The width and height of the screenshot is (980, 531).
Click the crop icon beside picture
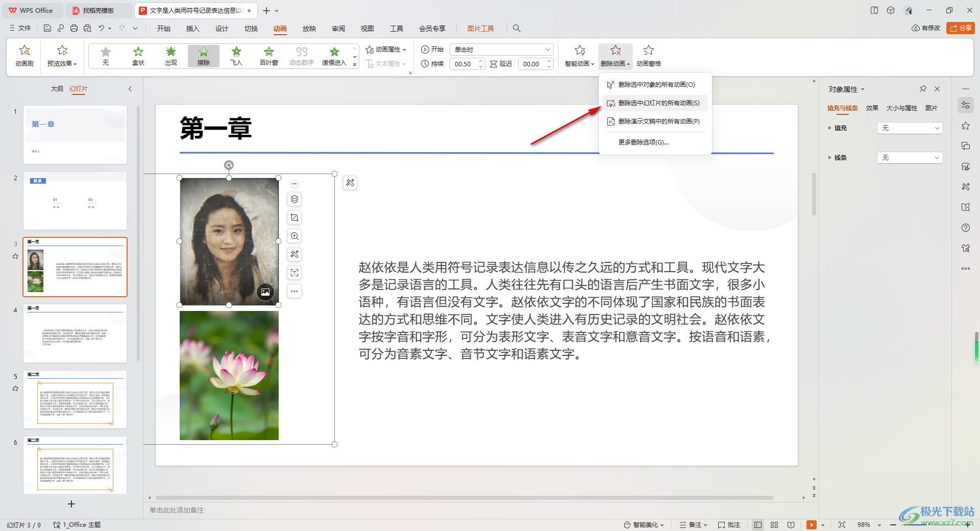295,218
